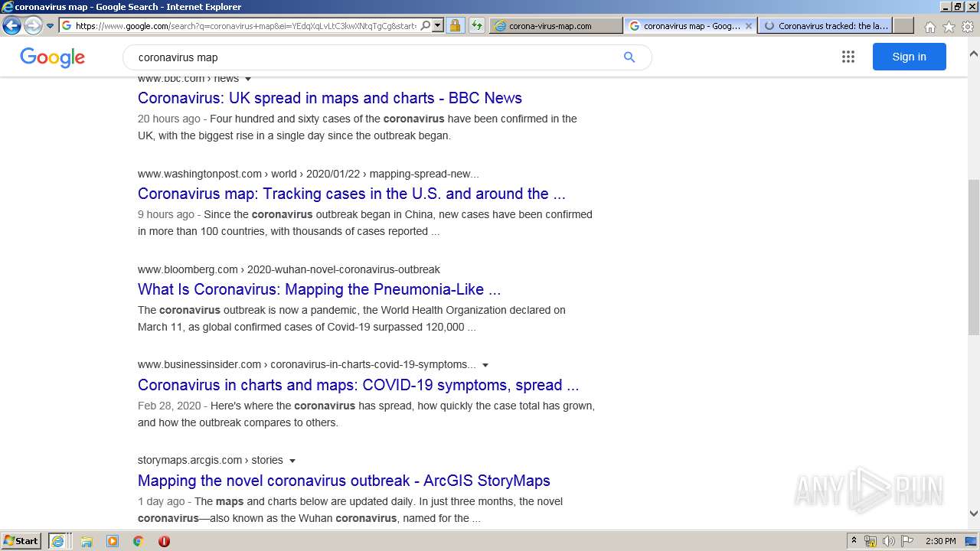Open Business Insider charts and maps result
This screenshot has height=551, width=980.
[358, 385]
